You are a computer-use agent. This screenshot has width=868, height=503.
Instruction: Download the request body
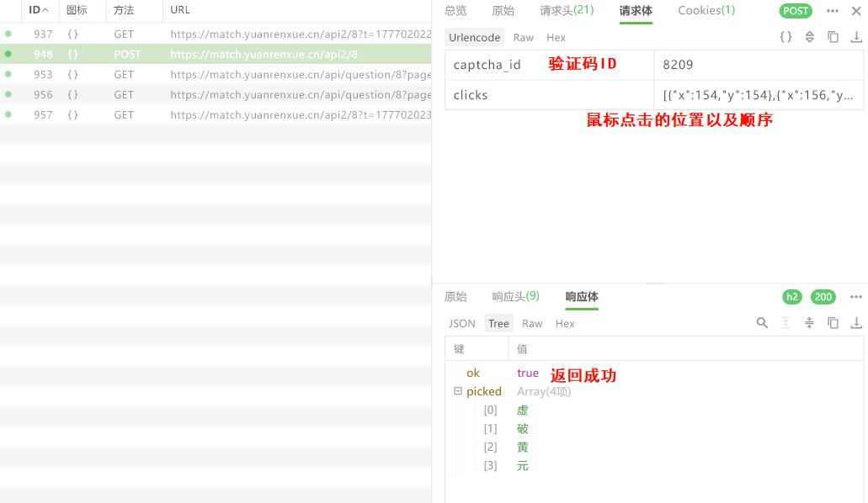point(856,37)
